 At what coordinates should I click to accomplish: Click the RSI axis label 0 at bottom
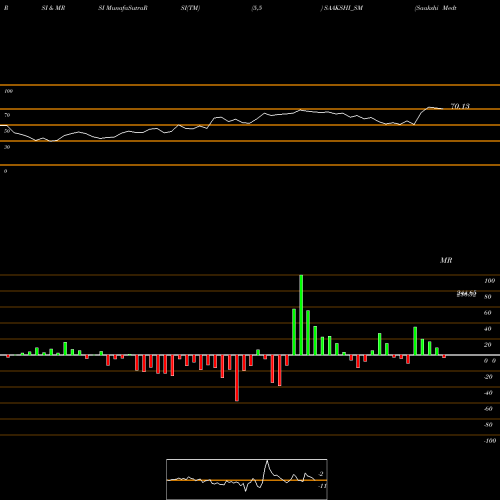click(x=5, y=171)
